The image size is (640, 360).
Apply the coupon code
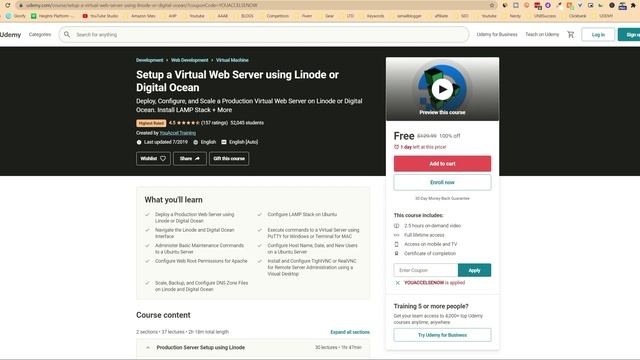click(474, 270)
